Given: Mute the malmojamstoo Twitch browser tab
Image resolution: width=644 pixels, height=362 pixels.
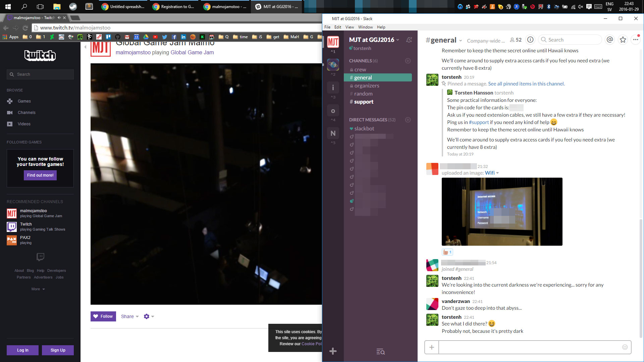Looking at the screenshot, I should pos(59,18).
